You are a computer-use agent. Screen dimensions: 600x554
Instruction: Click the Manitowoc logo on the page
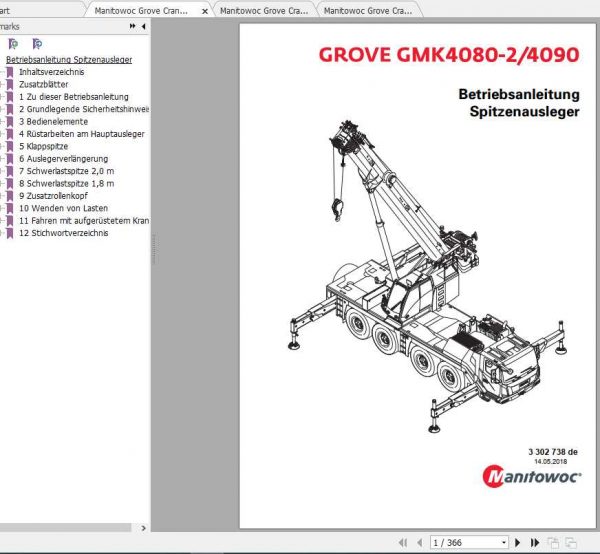pos(532,476)
